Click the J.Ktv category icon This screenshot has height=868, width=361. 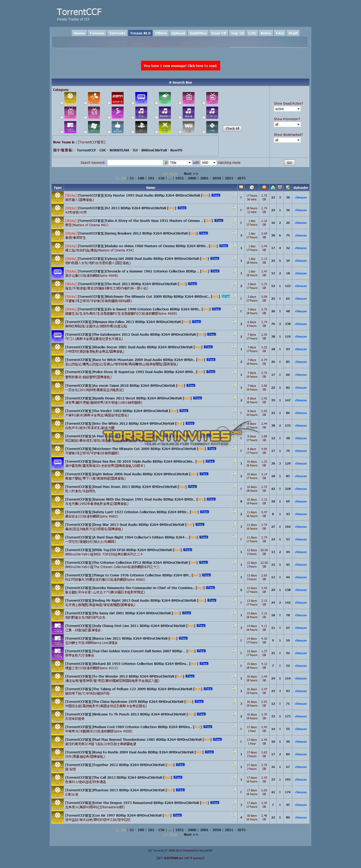[x=94, y=112]
